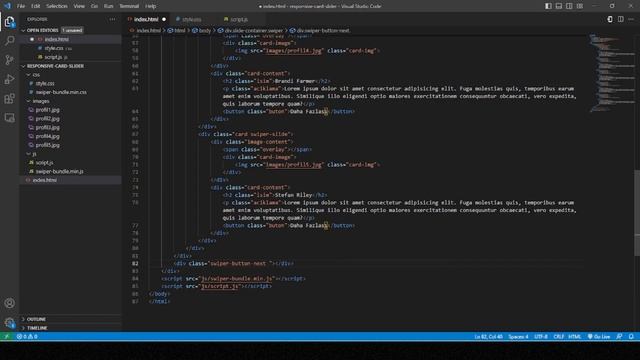This screenshot has width=640, height=360.
Task: Open the Help menu
Action: coord(151,6)
